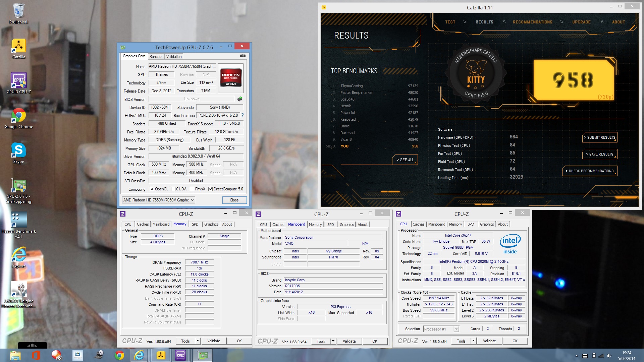644x362 pixels.
Task: Switch to the Validation tab in GPU-Z
Action: pos(174,56)
